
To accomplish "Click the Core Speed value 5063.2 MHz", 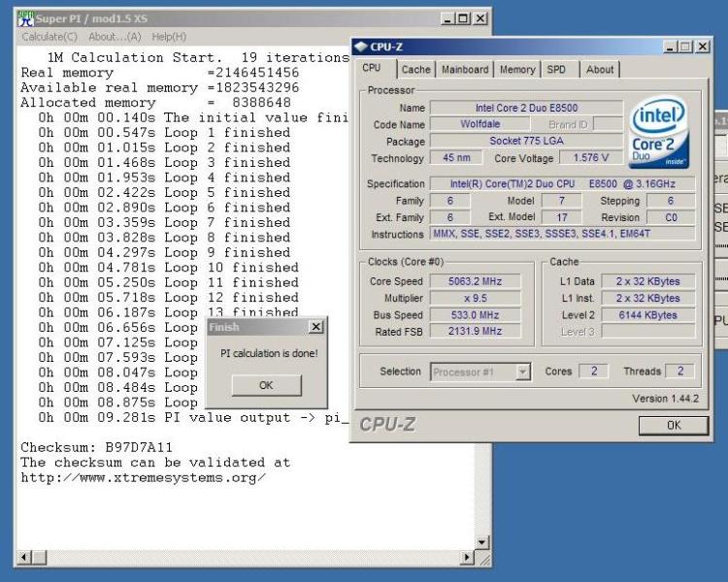I will [475, 281].
